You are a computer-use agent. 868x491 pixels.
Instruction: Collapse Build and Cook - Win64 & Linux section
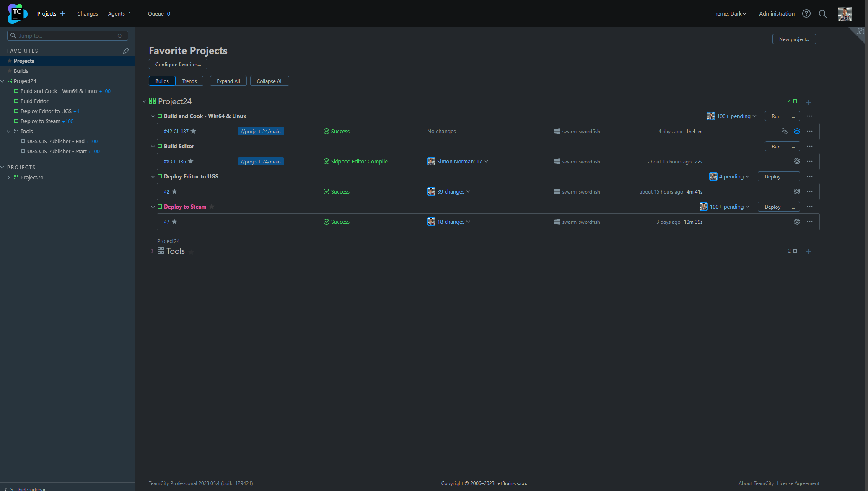pos(153,116)
